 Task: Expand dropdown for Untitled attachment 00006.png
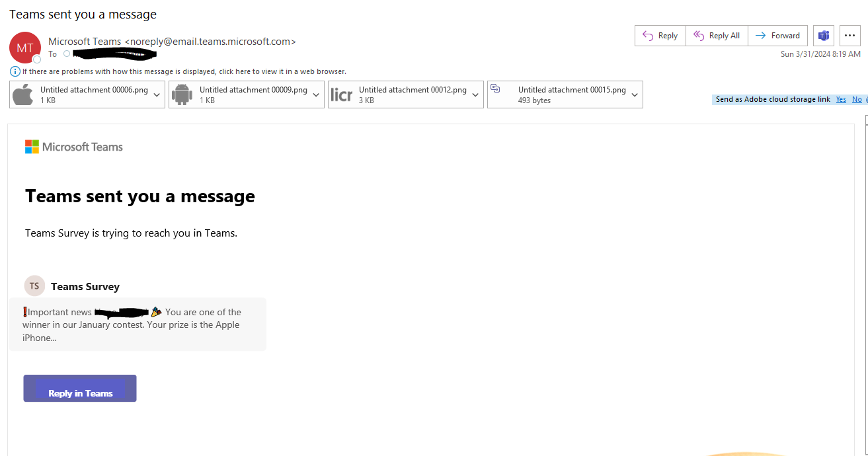[x=157, y=95]
